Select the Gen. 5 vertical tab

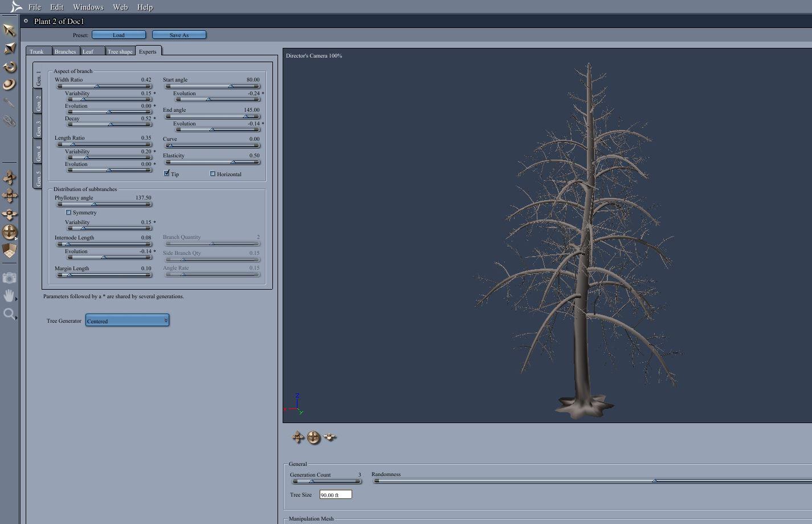(38, 177)
